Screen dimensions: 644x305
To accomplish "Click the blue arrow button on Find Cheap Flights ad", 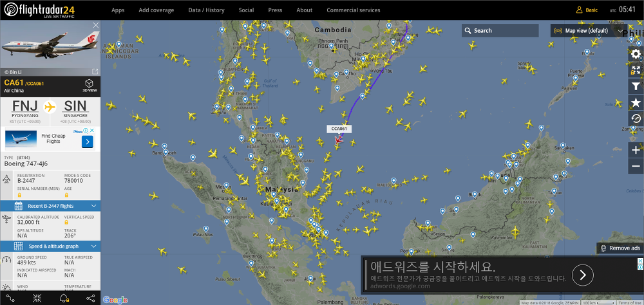I will click(x=88, y=142).
